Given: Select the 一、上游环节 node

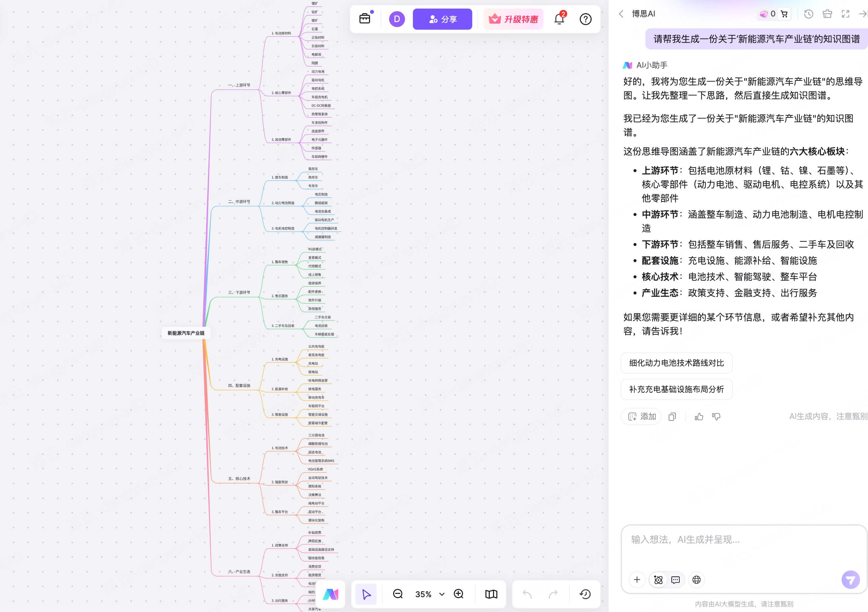Looking at the screenshot, I should (239, 85).
